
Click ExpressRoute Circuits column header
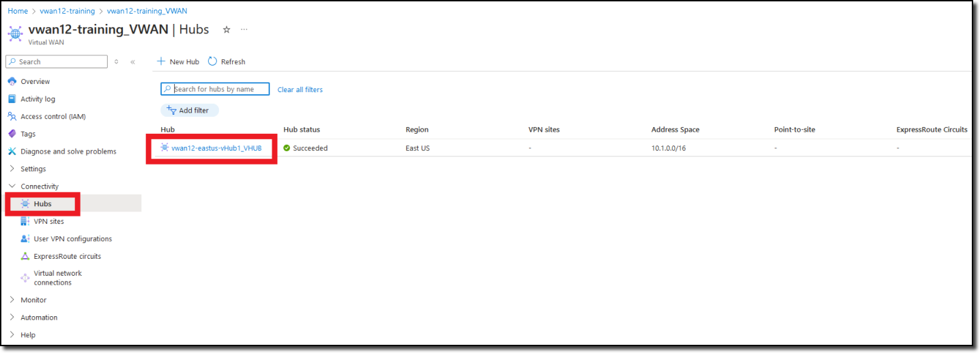(x=932, y=130)
